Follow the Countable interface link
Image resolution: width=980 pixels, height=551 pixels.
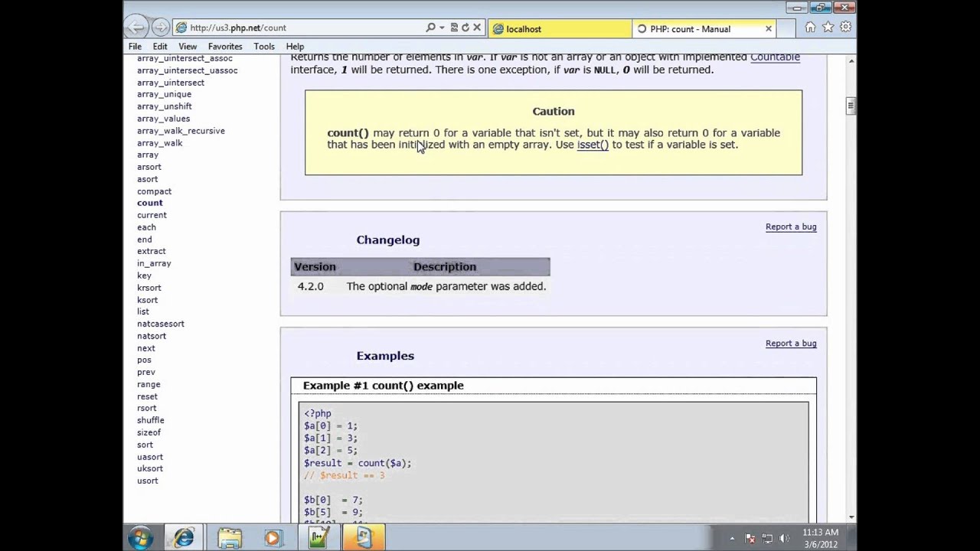[x=775, y=57]
